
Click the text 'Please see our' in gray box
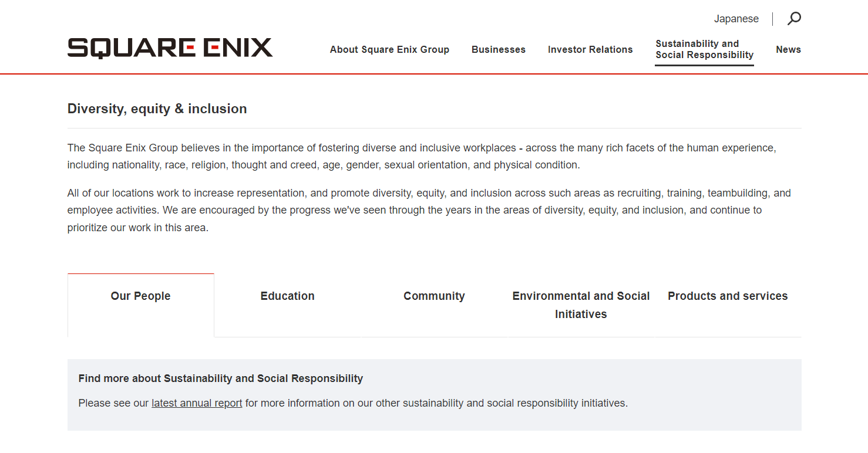[x=113, y=403]
